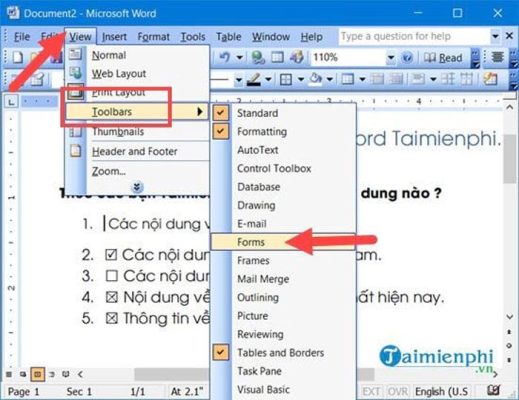
Task: Switch to Outline view button at bottom
Action: (52, 374)
